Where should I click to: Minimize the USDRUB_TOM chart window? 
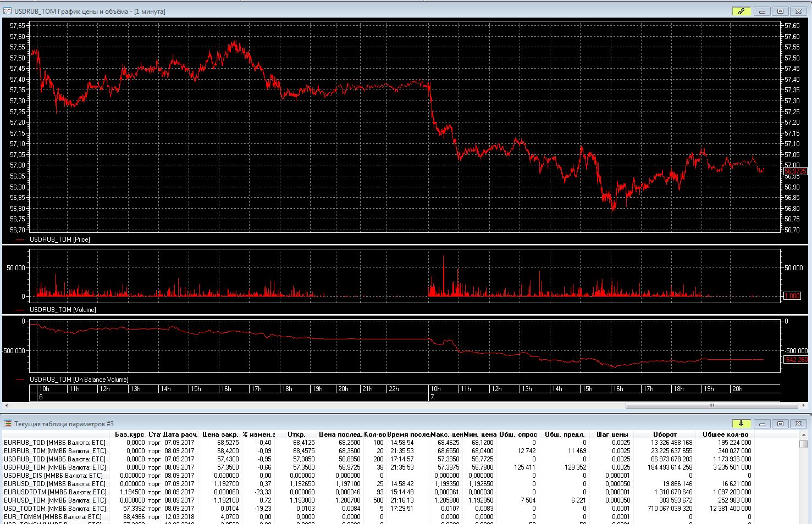point(762,11)
